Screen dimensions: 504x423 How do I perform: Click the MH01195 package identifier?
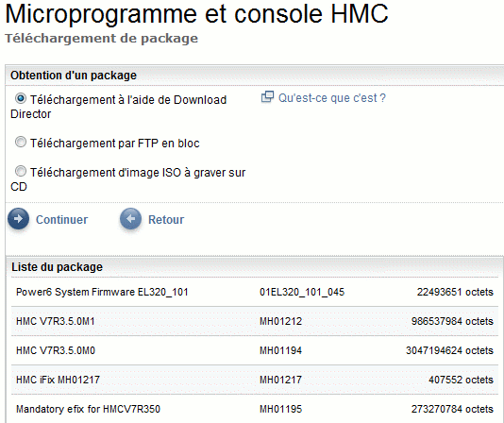tap(280, 409)
